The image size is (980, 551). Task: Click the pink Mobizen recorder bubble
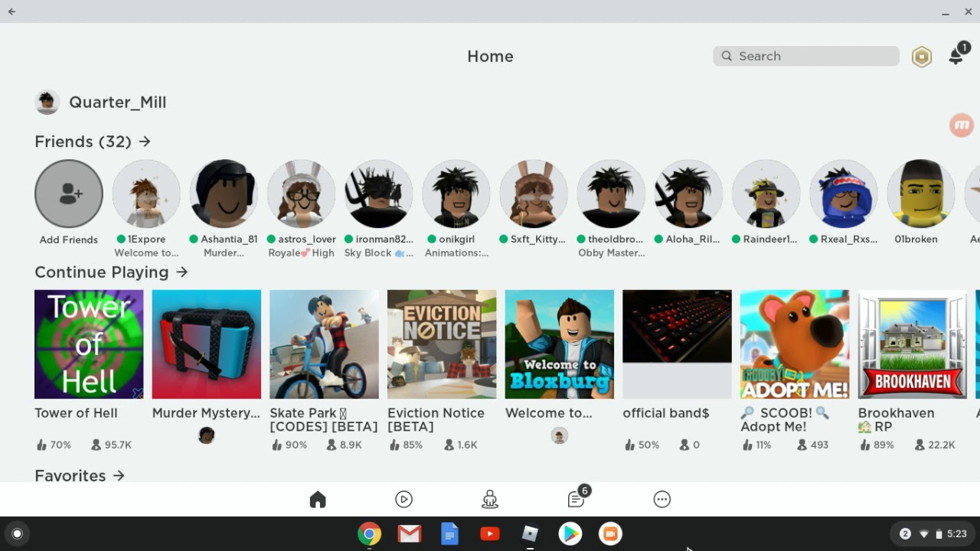click(962, 125)
